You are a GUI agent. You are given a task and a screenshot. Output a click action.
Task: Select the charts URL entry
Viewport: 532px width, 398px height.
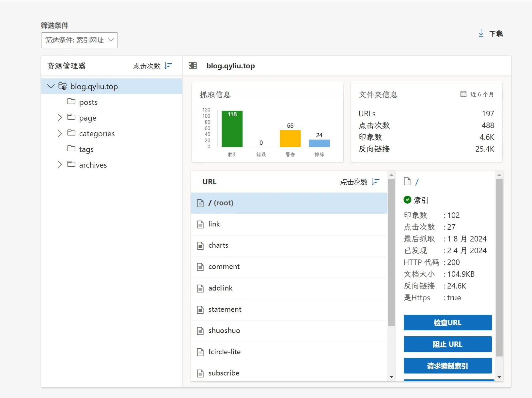point(218,245)
